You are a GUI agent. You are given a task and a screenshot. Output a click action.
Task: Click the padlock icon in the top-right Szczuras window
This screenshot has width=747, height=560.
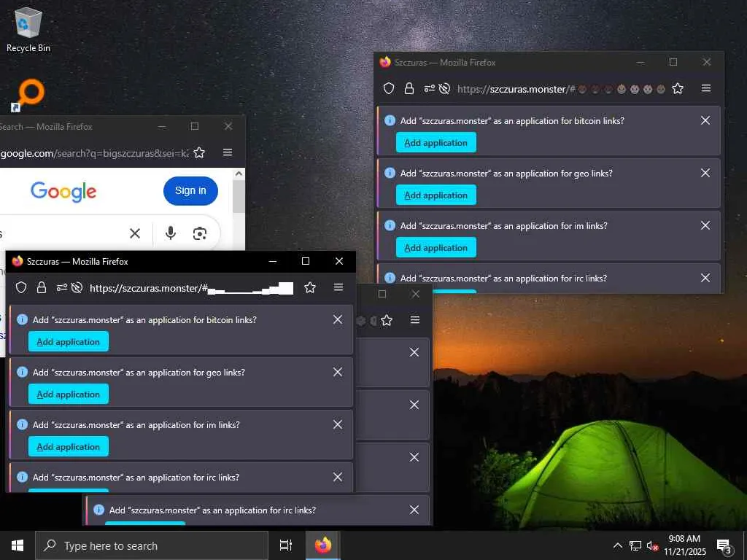409,88
